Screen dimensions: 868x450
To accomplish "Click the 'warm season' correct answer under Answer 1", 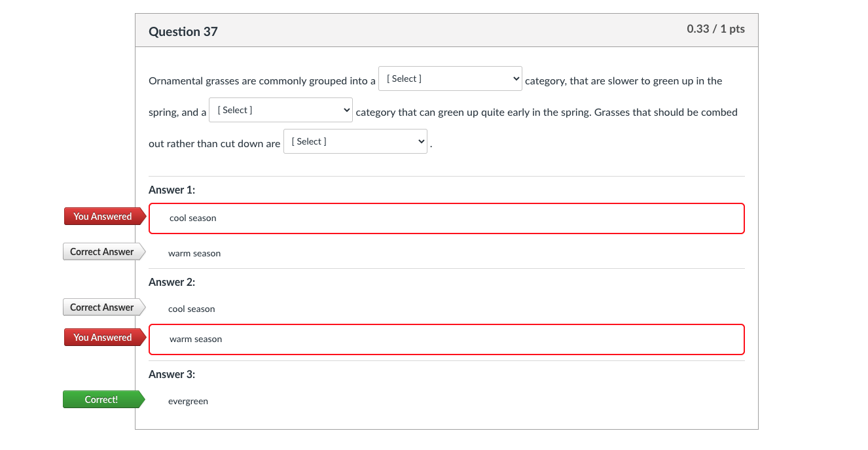I will 194,254.
